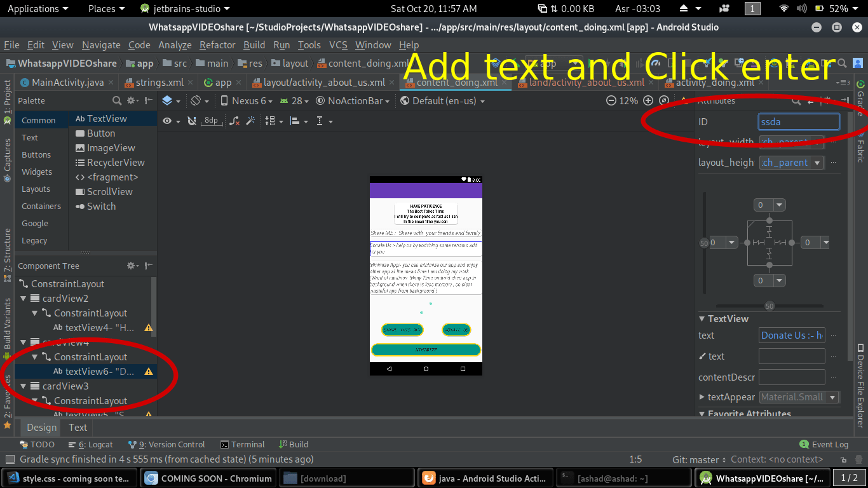Open the design surface layers selector
Image resolution: width=868 pixels, height=488 pixels.
(x=171, y=100)
